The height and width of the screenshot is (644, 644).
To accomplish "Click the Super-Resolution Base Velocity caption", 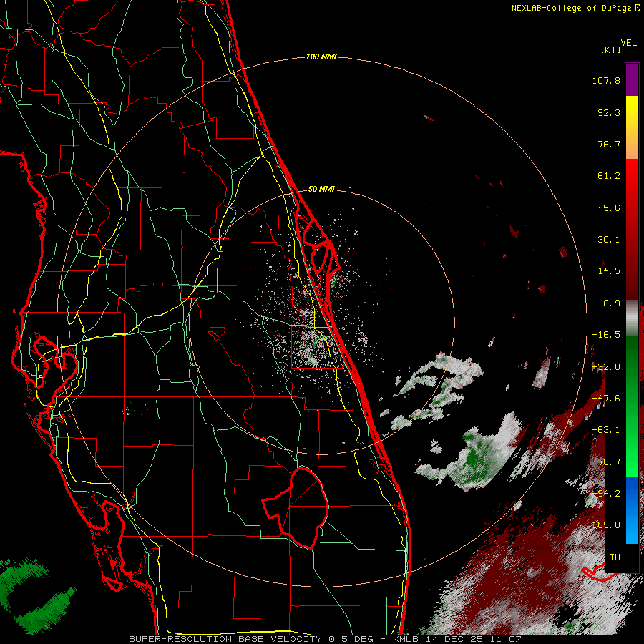I will click(325, 639).
